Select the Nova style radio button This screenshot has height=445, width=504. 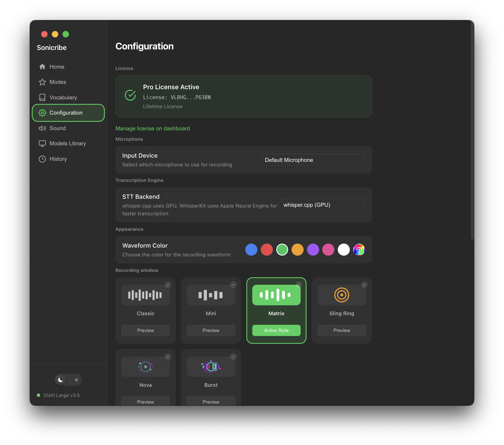click(168, 357)
